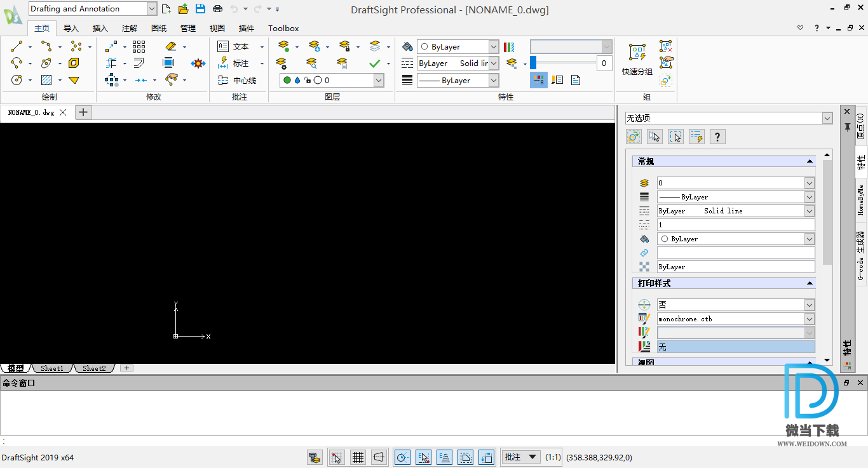This screenshot has height=468, width=868.
Task: Toggle the dashed-outline status bar button
Action: [x=465, y=457]
